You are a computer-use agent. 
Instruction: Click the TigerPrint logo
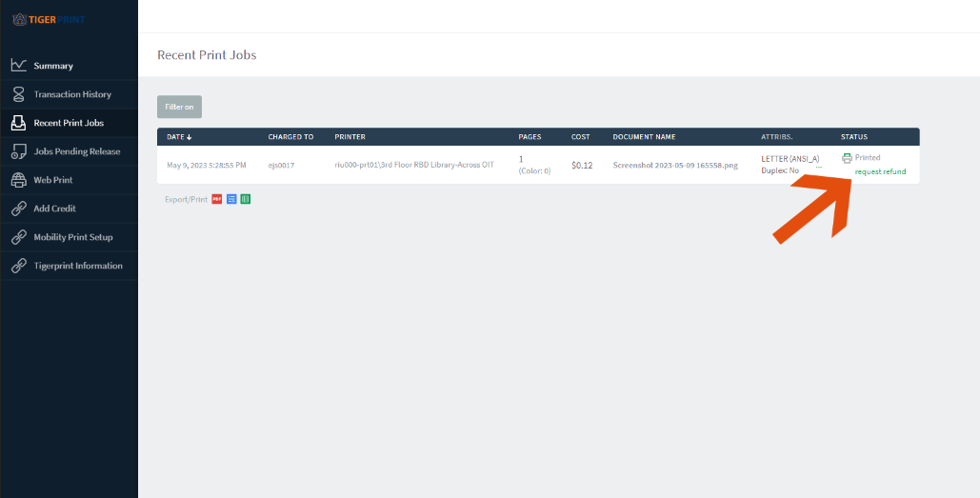point(49,20)
